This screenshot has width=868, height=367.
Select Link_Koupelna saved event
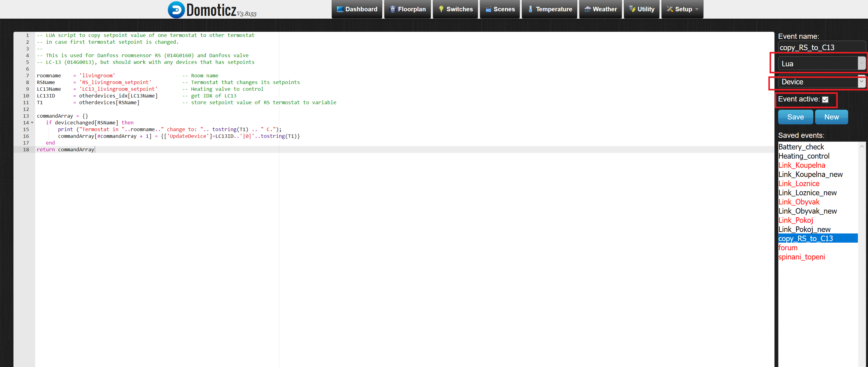[818, 165]
